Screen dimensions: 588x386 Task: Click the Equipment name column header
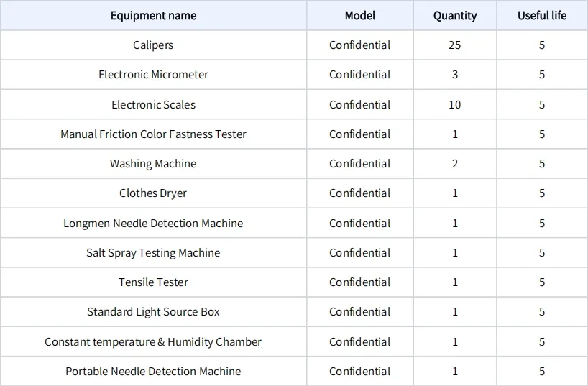153,15
